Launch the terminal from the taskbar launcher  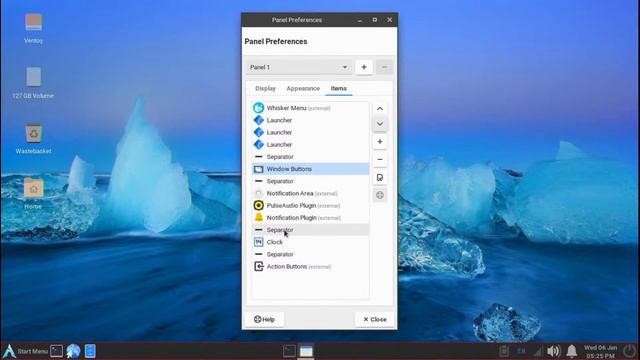pyautogui.click(x=56, y=351)
